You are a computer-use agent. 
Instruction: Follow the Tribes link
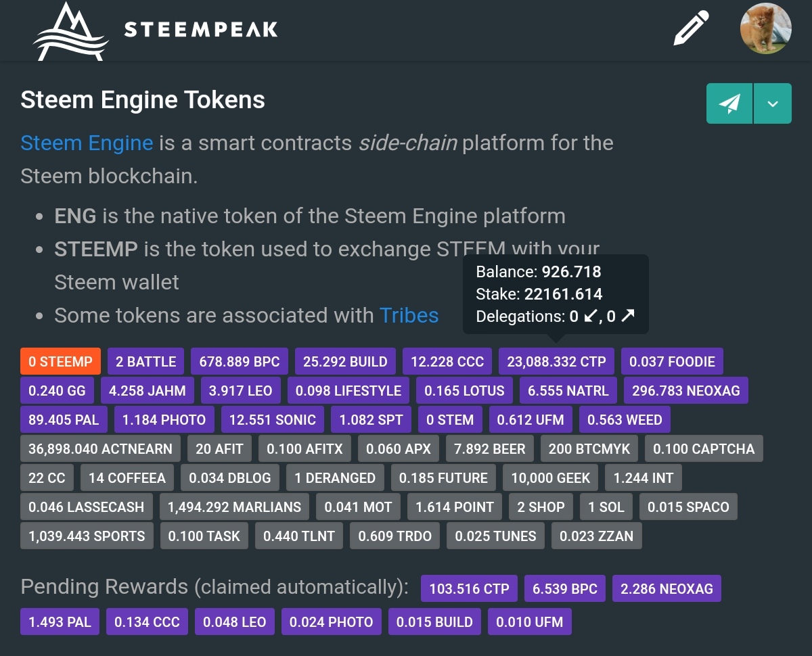point(409,315)
